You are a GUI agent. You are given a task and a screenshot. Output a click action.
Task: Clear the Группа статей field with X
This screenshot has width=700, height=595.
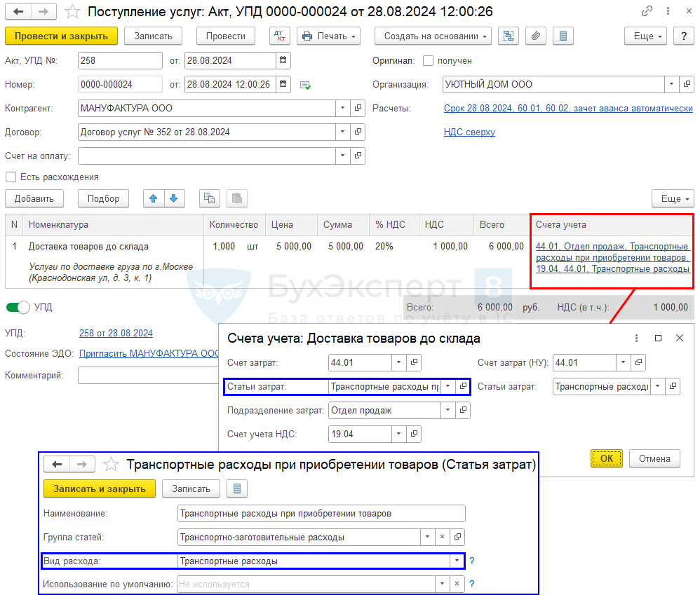pos(442,537)
